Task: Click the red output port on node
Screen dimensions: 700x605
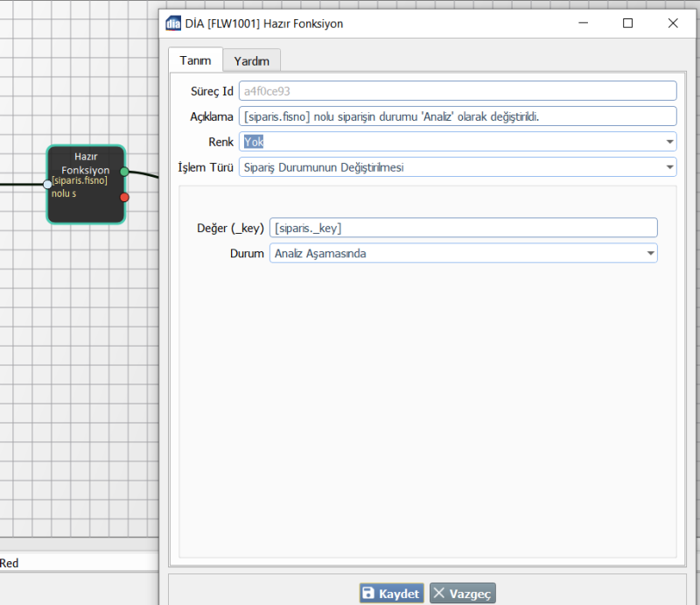Action: pos(124,197)
